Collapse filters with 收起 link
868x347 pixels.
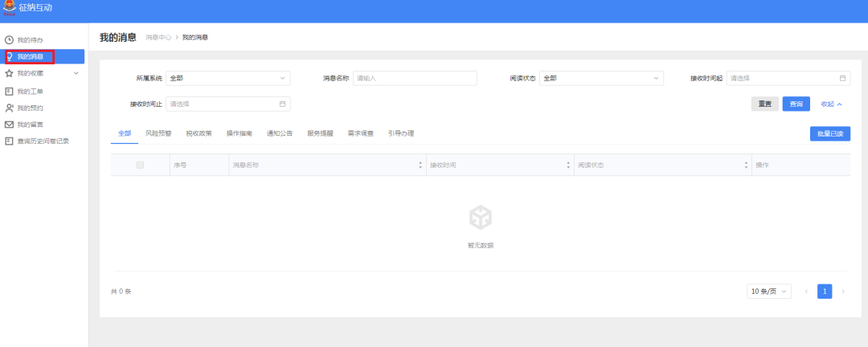pos(831,104)
